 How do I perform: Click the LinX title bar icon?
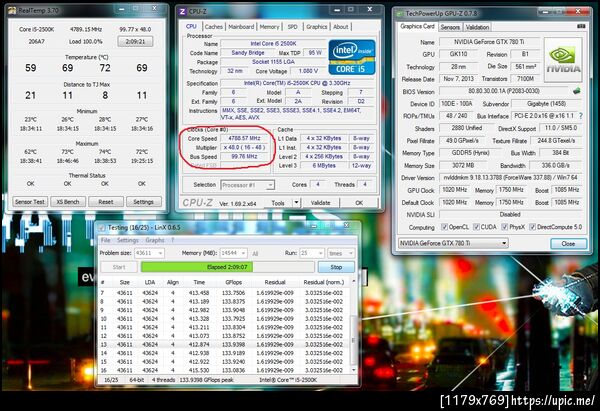[x=102, y=228]
